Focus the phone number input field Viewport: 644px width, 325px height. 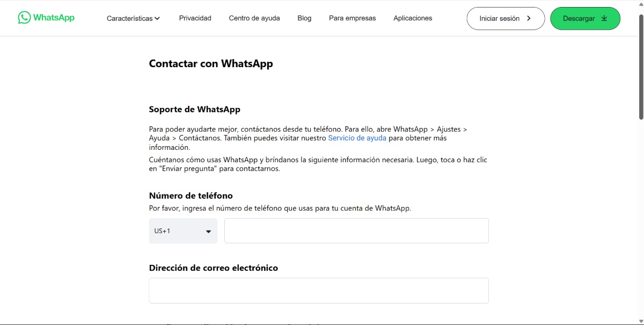(356, 230)
